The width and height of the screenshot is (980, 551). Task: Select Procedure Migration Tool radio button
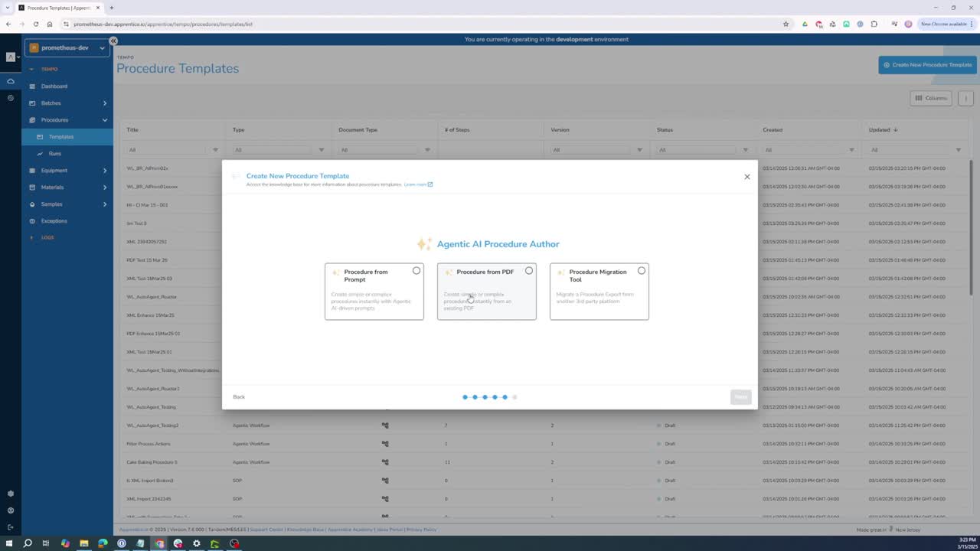coord(642,271)
